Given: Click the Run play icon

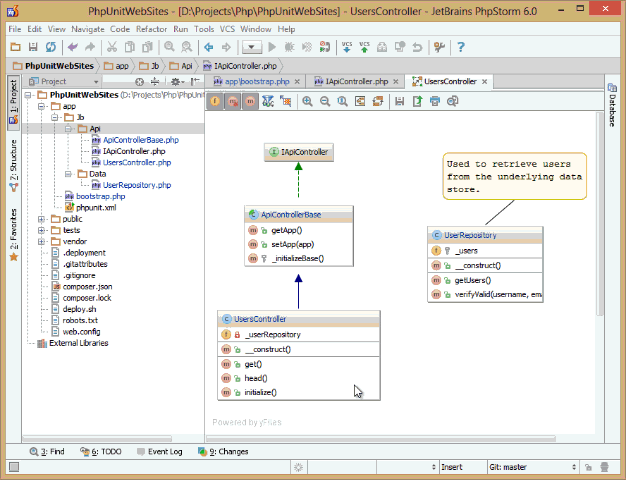Looking at the screenshot, I should [x=272, y=47].
